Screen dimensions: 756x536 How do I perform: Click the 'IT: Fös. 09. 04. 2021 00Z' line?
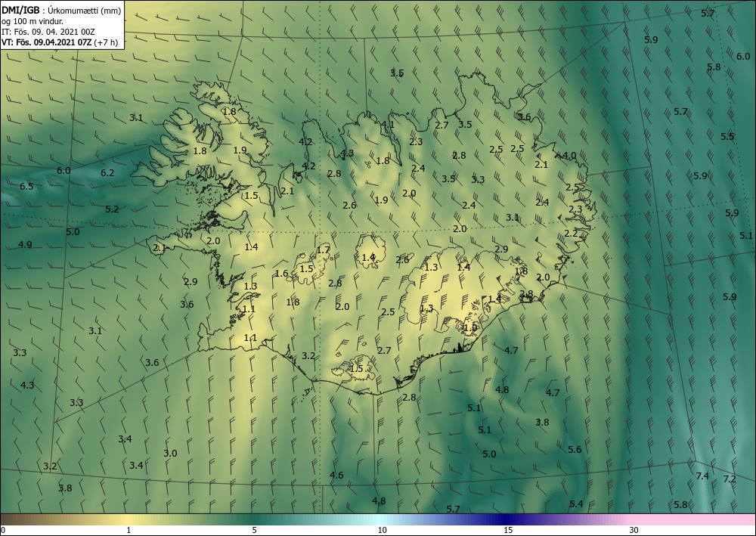pyautogui.click(x=48, y=32)
